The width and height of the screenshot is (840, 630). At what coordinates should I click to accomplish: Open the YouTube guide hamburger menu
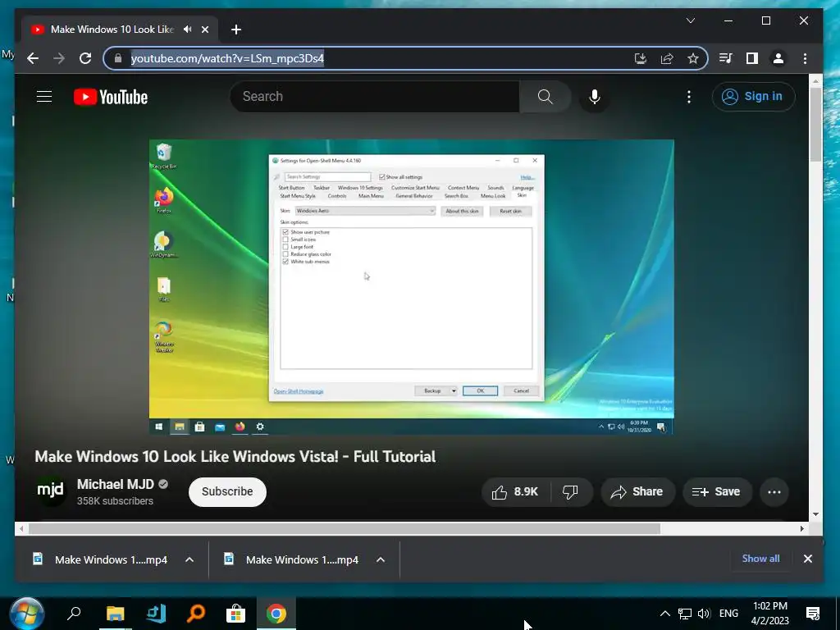pos(44,97)
